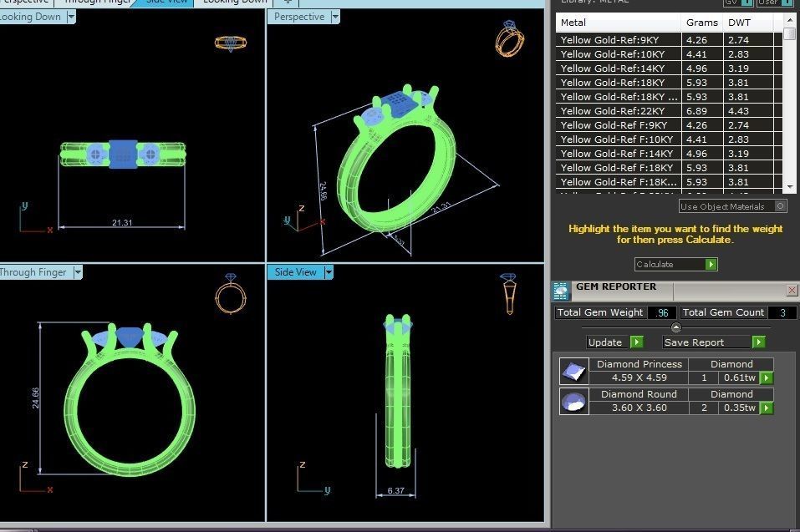
Task: Click the Grams column header
Action: coord(702,23)
